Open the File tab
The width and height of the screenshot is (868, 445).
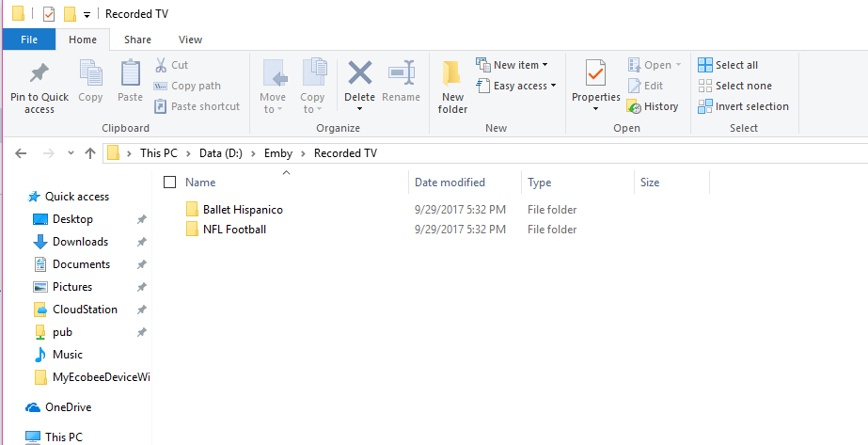(x=29, y=40)
